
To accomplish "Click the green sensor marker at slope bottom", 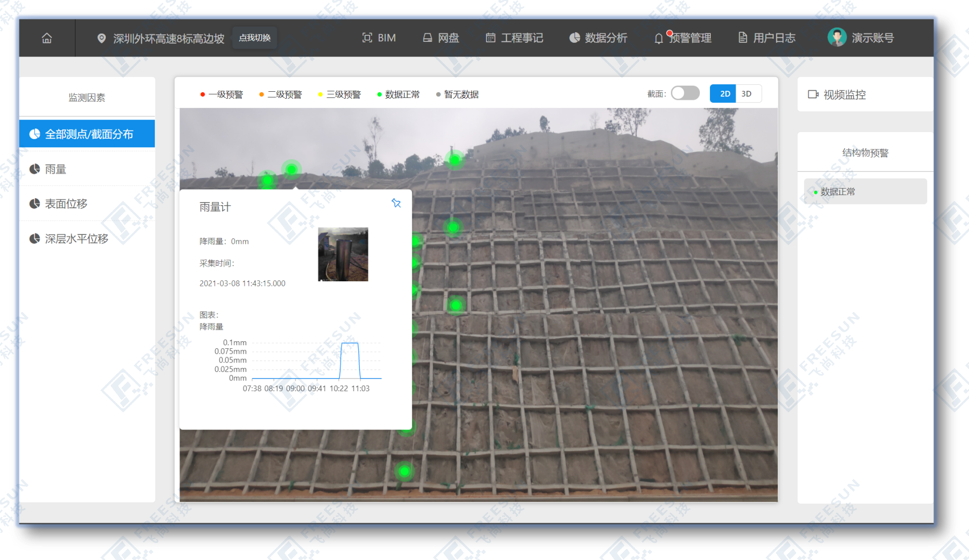I will click(404, 471).
